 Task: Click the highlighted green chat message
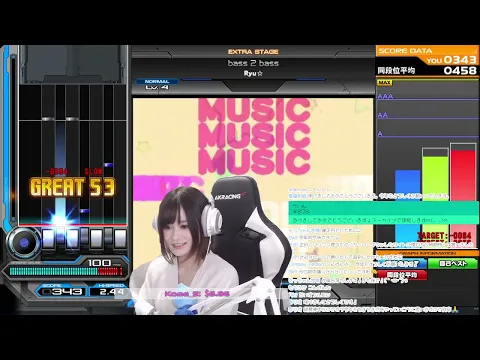click(x=383, y=212)
